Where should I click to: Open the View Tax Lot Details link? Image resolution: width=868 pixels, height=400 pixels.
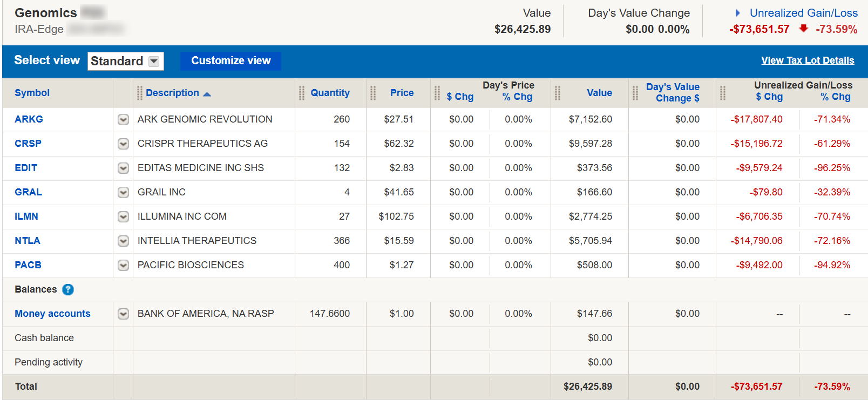coord(807,60)
